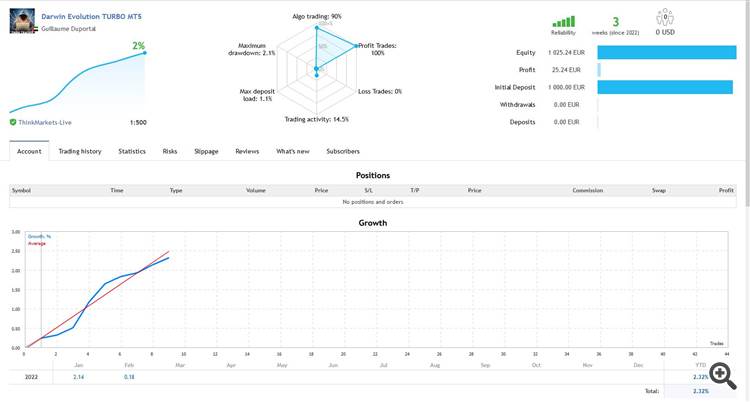The image size is (750, 402).
Task: Open the Reviews tab
Action: click(x=247, y=151)
